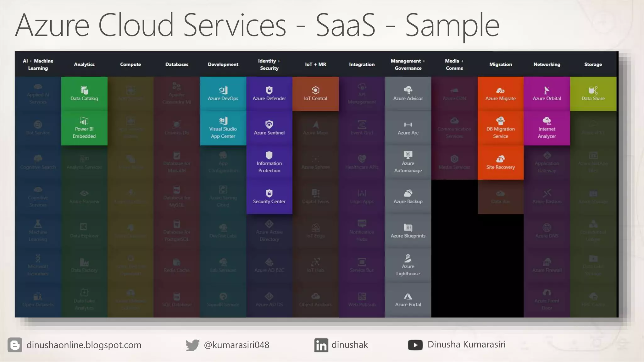Click the dimmed Bot Service tile
Viewport: 644px width, 362px height.
(x=38, y=128)
